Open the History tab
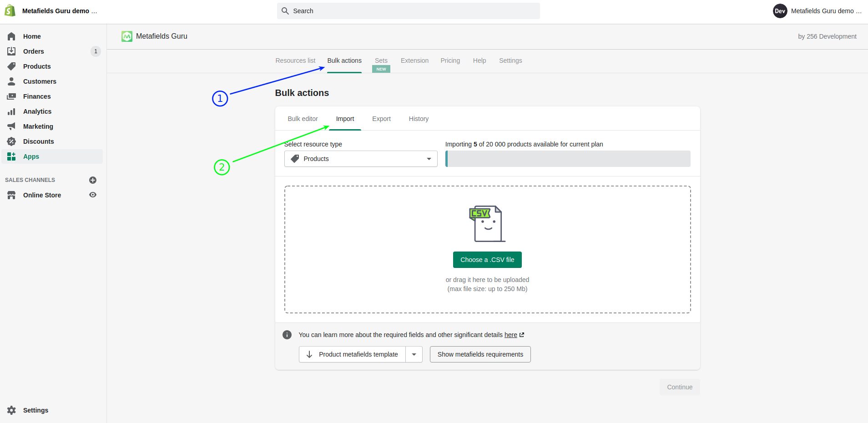Image resolution: width=868 pixels, height=423 pixels. click(x=418, y=119)
